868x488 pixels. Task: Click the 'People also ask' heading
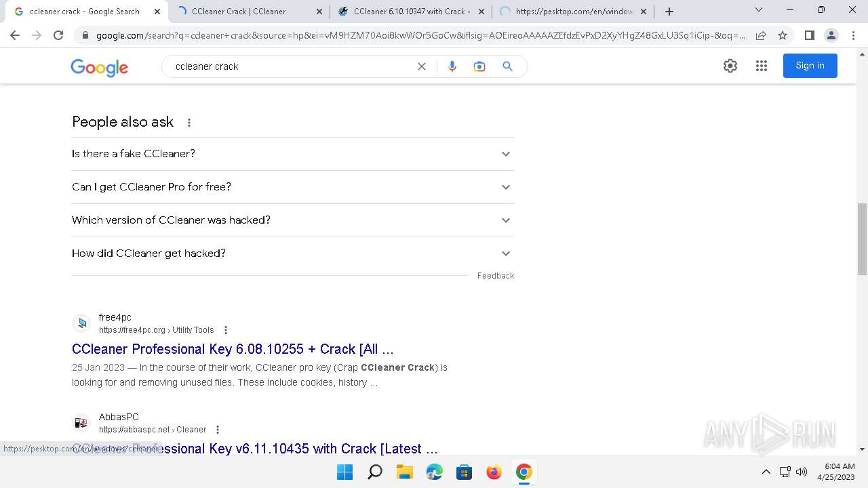coord(123,122)
